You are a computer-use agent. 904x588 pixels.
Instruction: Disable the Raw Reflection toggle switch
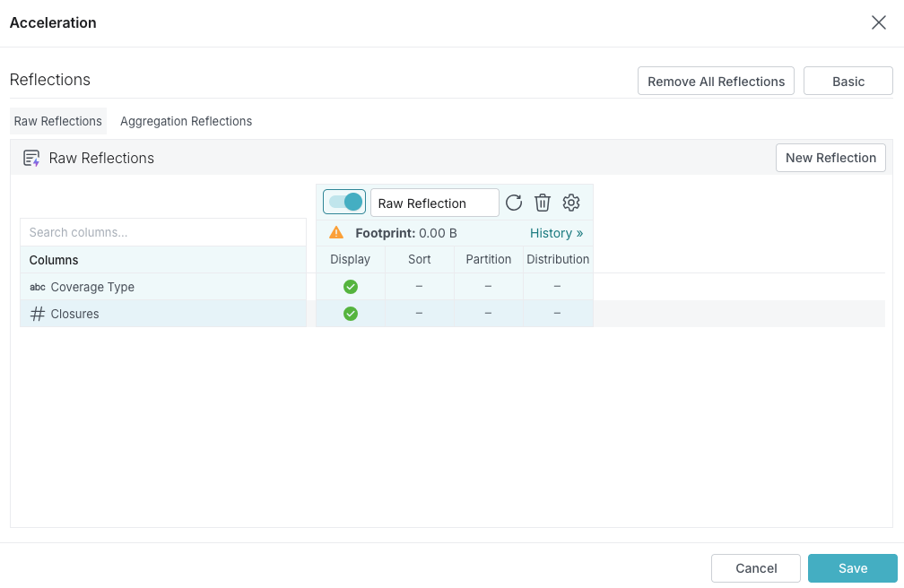click(344, 203)
